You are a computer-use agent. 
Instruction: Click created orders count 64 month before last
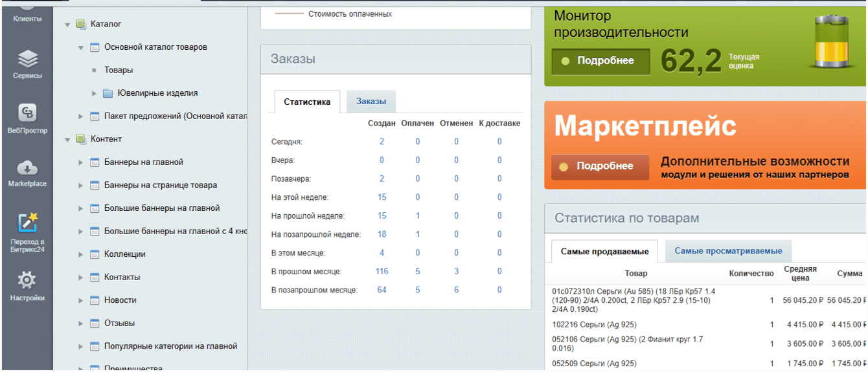(382, 290)
